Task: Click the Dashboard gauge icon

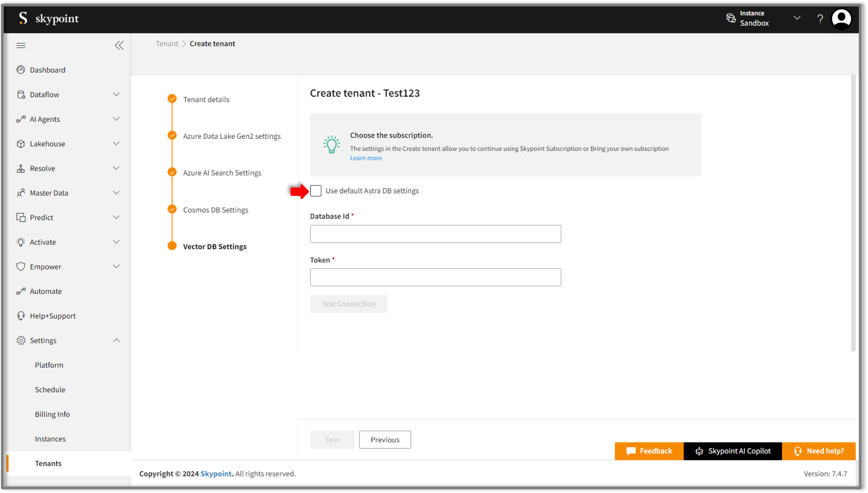Action: 21,70
